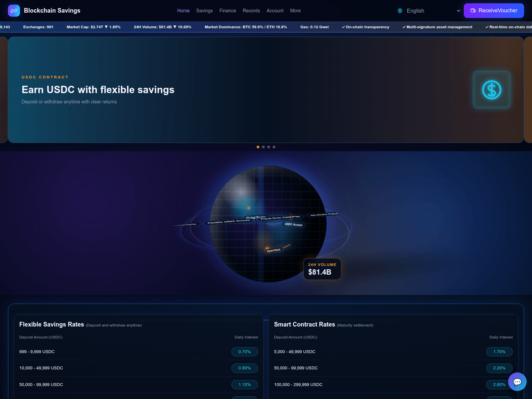Click the 1.10% daily interest badge
532x399 pixels.
pyautogui.click(x=245, y=385)
